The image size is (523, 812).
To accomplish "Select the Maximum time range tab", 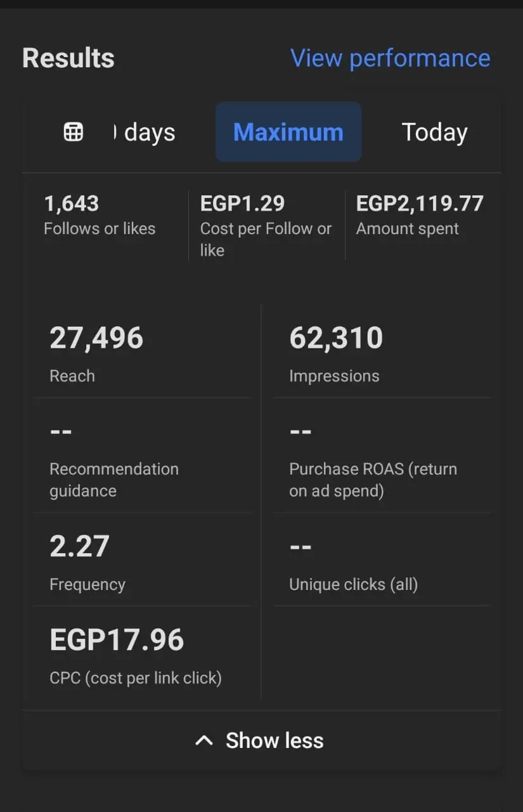I will click(x=288, y=132).
